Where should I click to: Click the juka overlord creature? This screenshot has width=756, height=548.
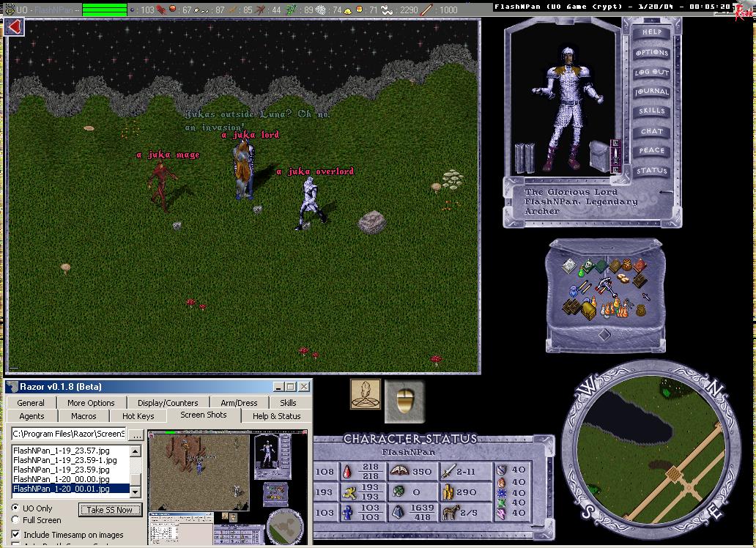pyautogui.click(x=310, y=204)
